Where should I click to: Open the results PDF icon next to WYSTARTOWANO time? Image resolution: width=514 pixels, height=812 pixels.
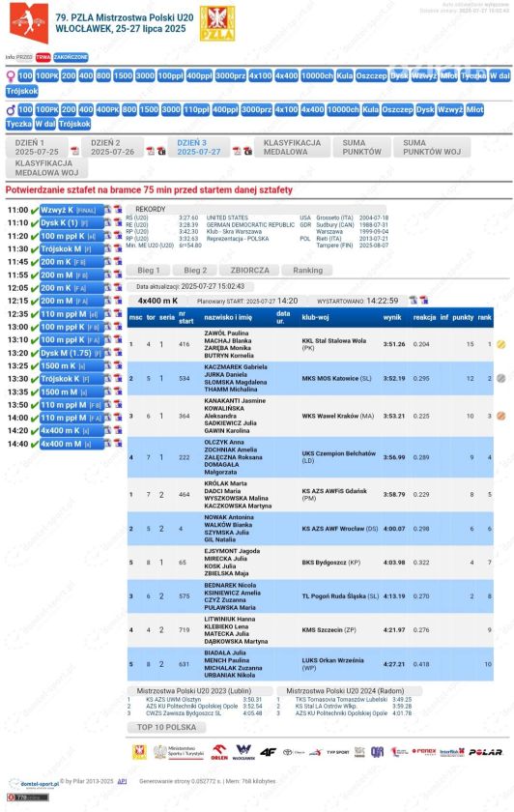[x=423, y=301]
